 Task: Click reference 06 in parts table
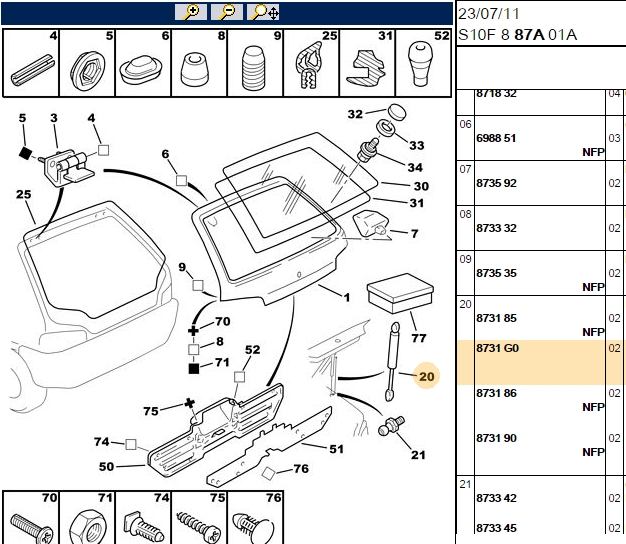(466, 124)
